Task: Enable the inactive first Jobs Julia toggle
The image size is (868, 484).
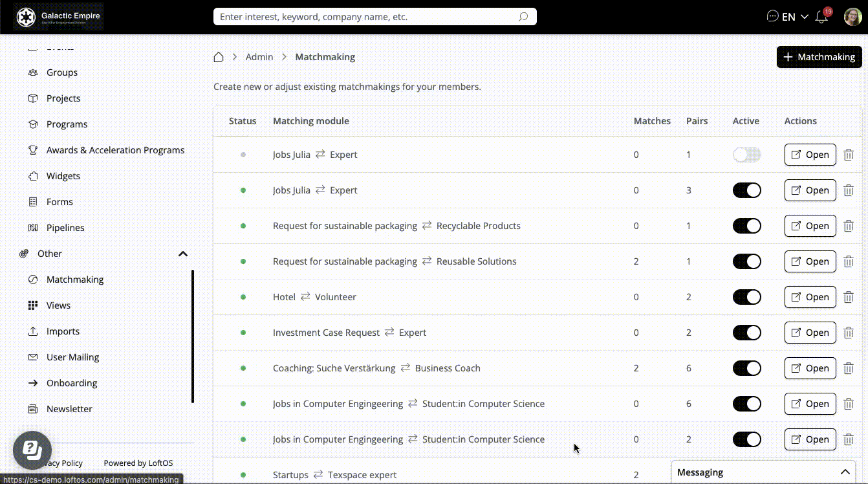Action: pyautogui.click(x=746, y=155)
